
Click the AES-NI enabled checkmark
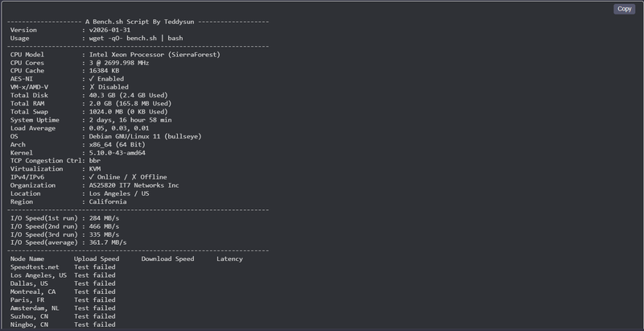pos(91,79)
